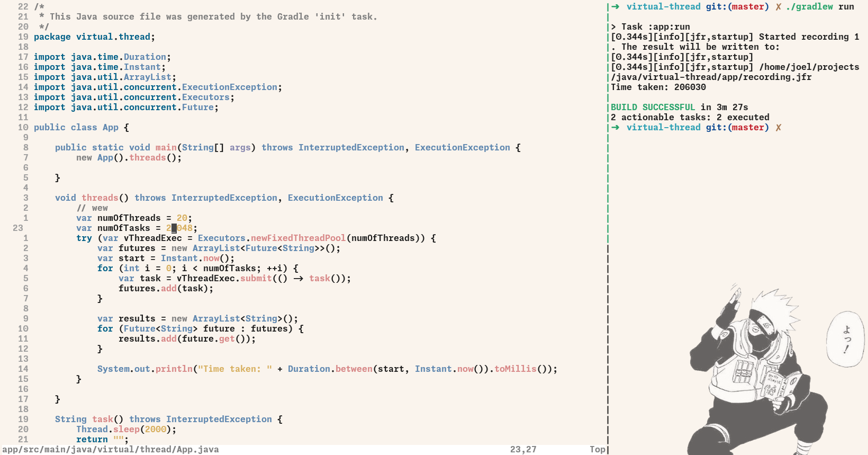Click 'BUILD SUCCESSFUL' message
This screenshot has width=868, height=455.
pyautogui.click(x=653, y=107)
